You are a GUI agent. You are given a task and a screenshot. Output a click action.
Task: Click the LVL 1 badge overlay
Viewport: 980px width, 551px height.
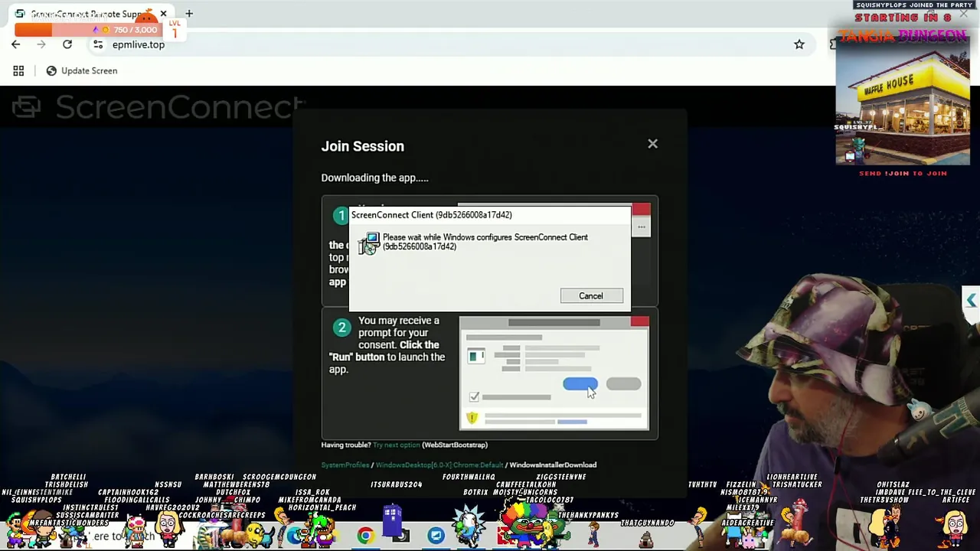point(175,30)
